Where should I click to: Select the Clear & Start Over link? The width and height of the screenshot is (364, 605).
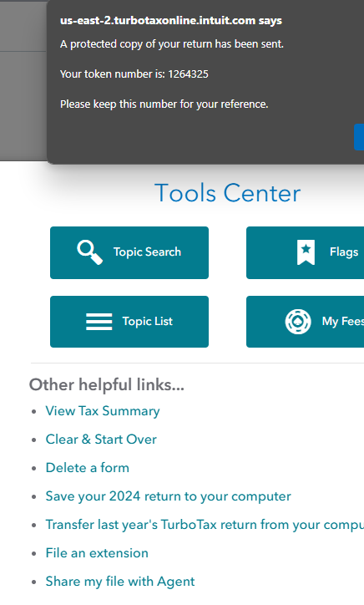coord(101,440)
